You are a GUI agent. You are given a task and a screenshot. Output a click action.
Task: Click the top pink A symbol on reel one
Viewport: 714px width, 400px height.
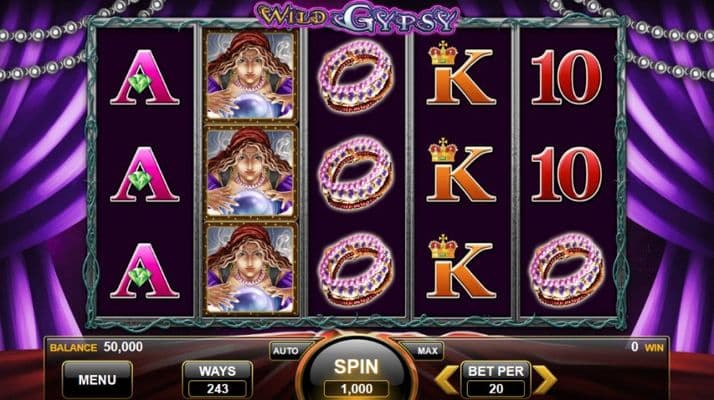pos(145,77)
